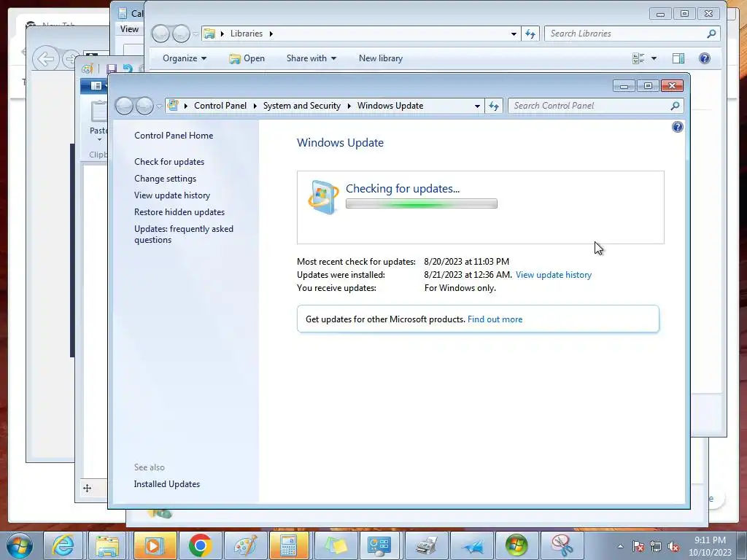Click the Control Panel icon in the address bar

(173, 105)
